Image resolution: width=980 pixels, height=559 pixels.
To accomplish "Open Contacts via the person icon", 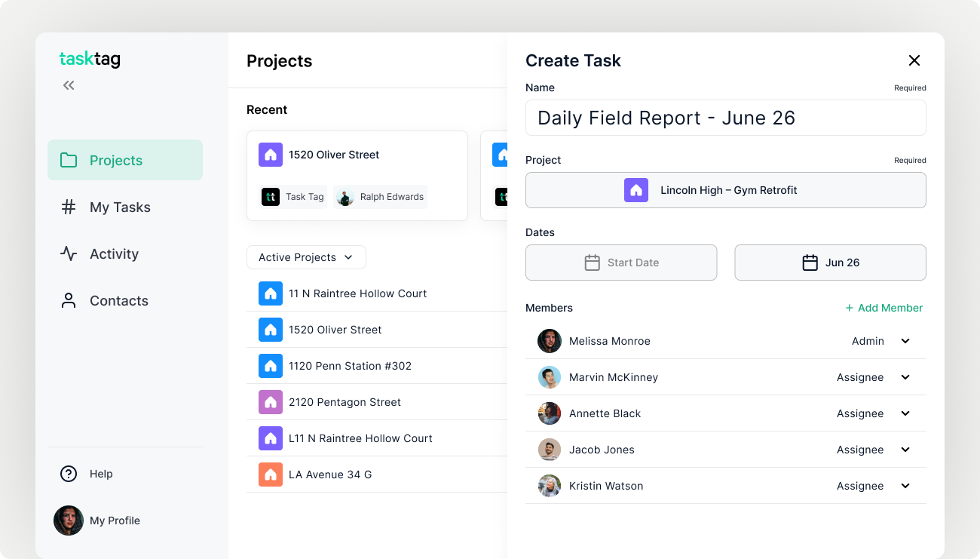I will click(69, 300).
